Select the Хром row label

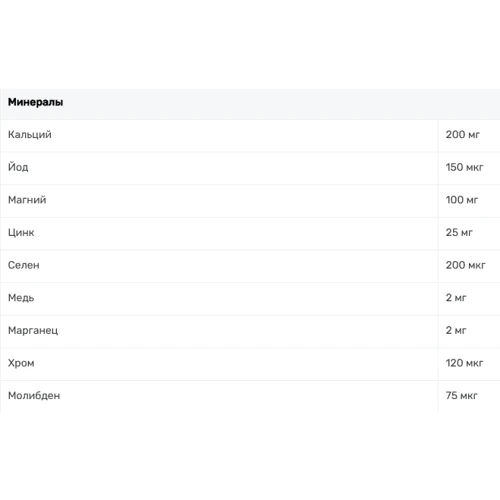(21, 363)
